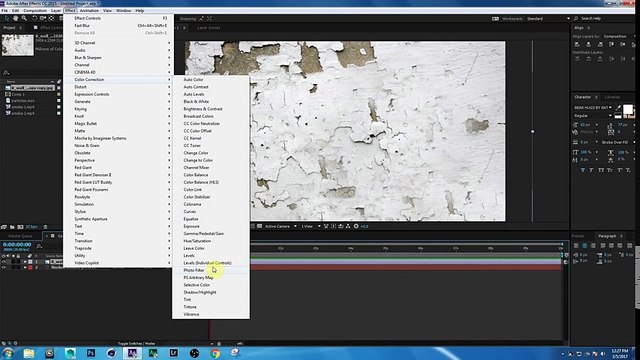This screenshot has width=640, height=360.
Task: Click the reset exposure icon below viewer
Action: tap(356, 226)
